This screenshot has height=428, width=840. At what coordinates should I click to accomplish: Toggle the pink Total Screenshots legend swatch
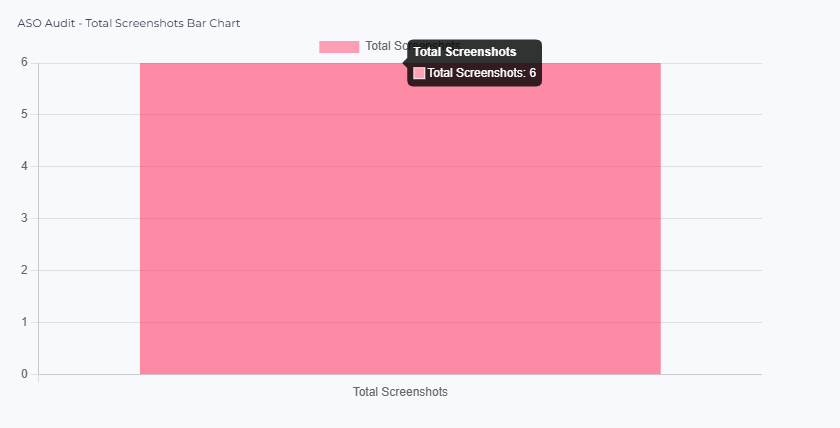pyautogui.click(x=339, y=46)
